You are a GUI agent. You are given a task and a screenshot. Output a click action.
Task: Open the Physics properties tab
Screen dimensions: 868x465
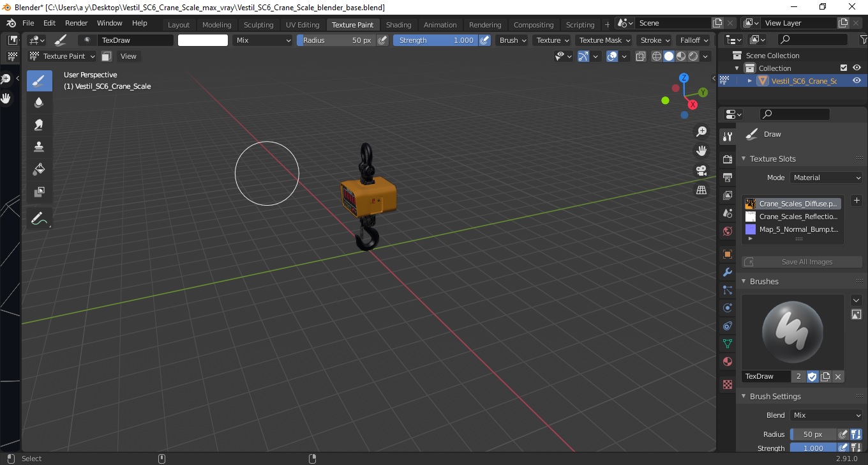pyautogui.click(x=727, y=308)
